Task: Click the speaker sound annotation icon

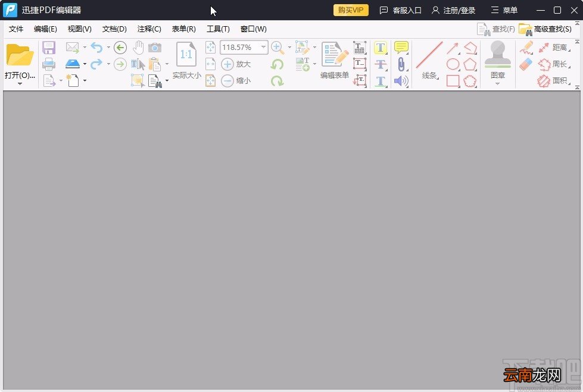Action: pos(401,81)
